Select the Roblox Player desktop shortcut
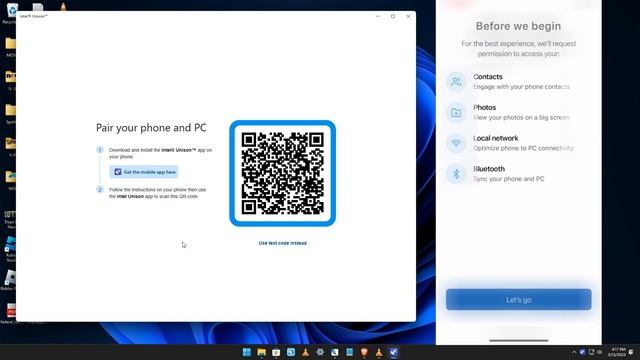640x360 pixels. tap(9, 280)
